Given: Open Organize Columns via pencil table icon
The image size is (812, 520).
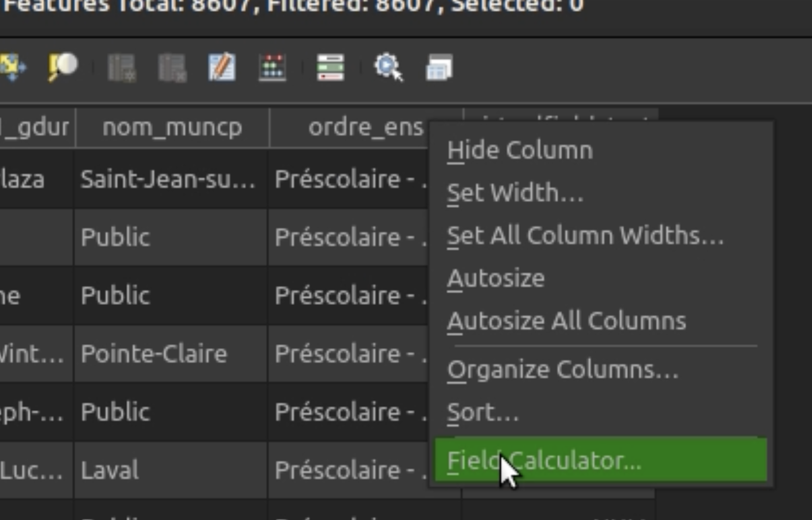Looking at the screenshot, I should tap(222, 67).
